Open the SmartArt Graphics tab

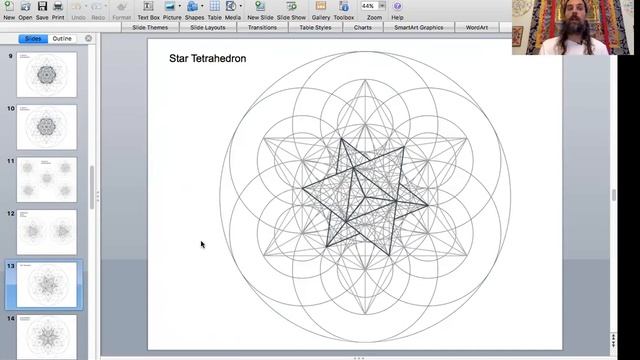point(419,27)
